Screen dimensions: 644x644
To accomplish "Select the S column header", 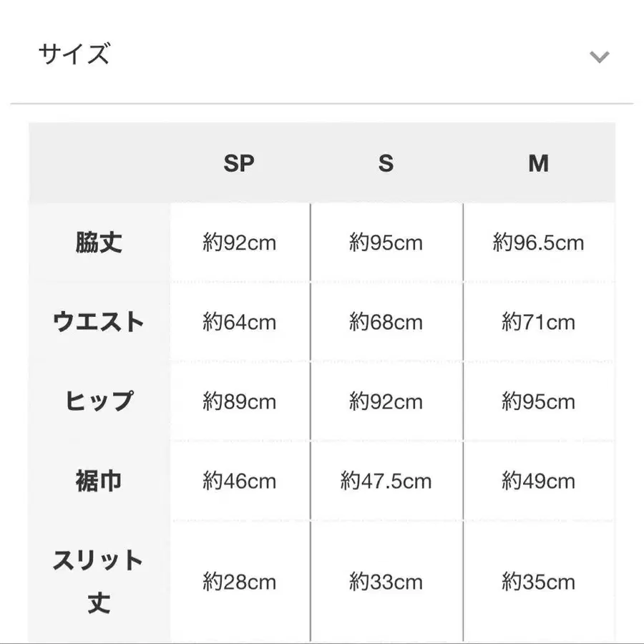I will [386, 164].
